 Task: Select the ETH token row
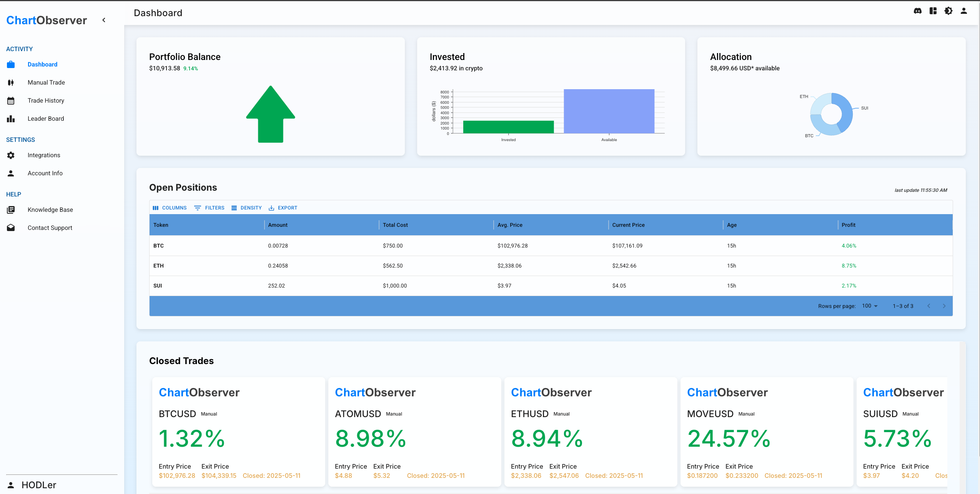(x=551, y=266)
